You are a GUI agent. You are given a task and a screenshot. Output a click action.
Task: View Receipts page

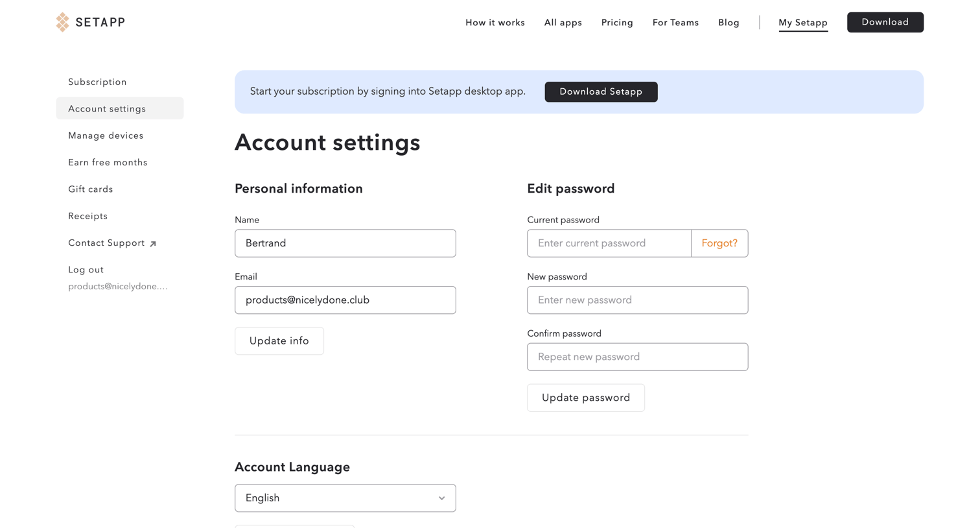pos(88,216)
